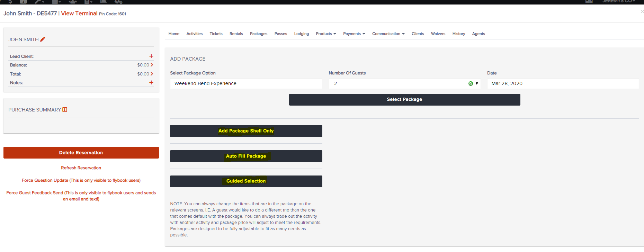Screen dimensions: 644x252
Task: Switch to the Activities tab
Action: [x=195, y=34]
